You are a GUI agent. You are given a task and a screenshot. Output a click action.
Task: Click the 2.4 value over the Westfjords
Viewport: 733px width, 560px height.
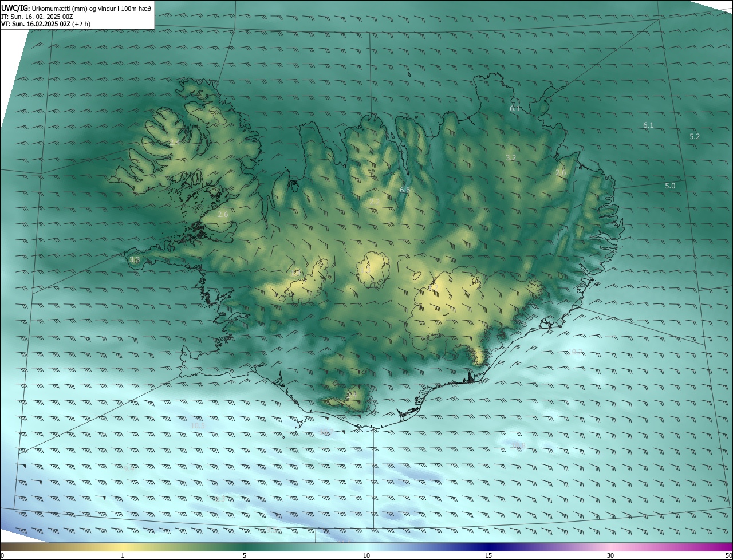point(175,142)
